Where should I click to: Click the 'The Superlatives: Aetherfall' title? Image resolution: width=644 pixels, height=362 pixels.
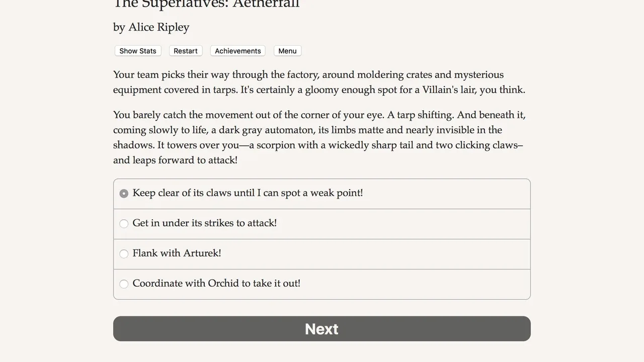tap(206, 4)
